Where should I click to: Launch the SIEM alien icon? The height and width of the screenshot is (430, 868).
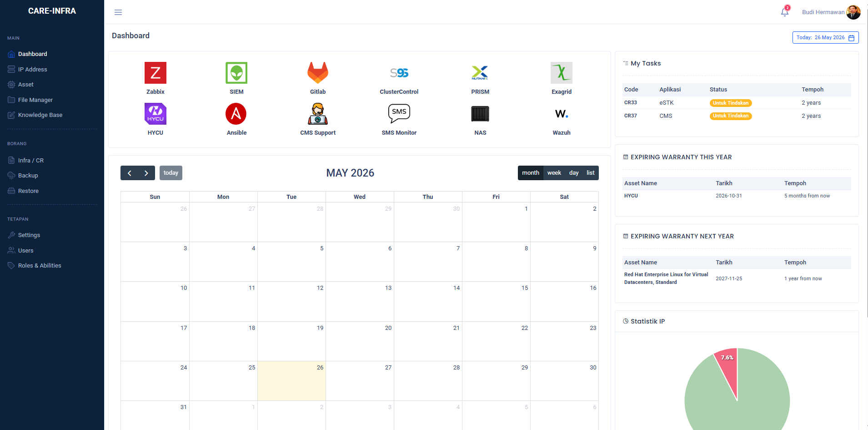[236, 73]
